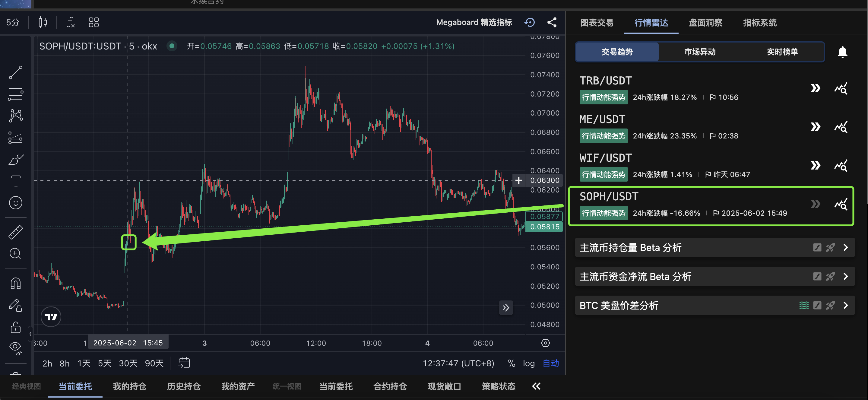This screenshot has width=868, height=400.
Task: Click the share chart icon
Action: [x=552, y=23]
